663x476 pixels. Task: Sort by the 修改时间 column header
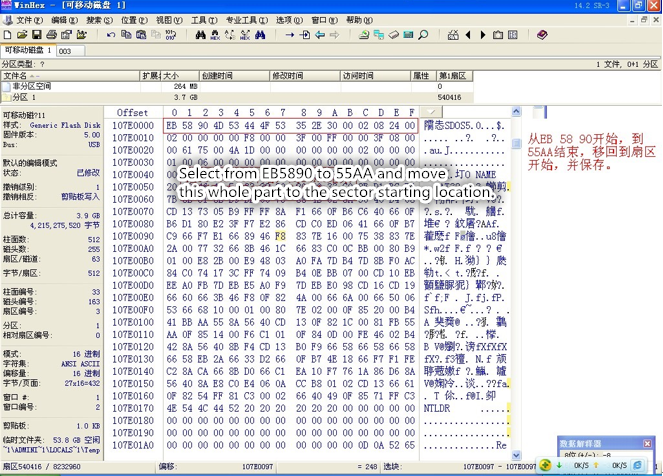pos(305,76)
